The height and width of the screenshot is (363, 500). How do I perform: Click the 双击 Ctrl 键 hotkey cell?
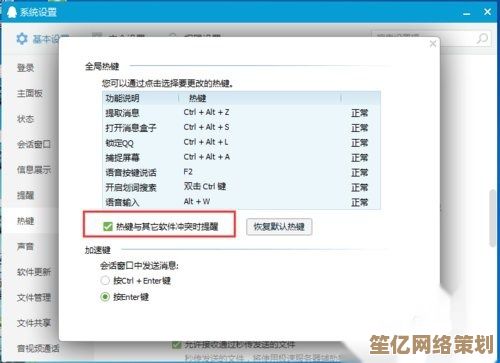(x=205, y=186)
